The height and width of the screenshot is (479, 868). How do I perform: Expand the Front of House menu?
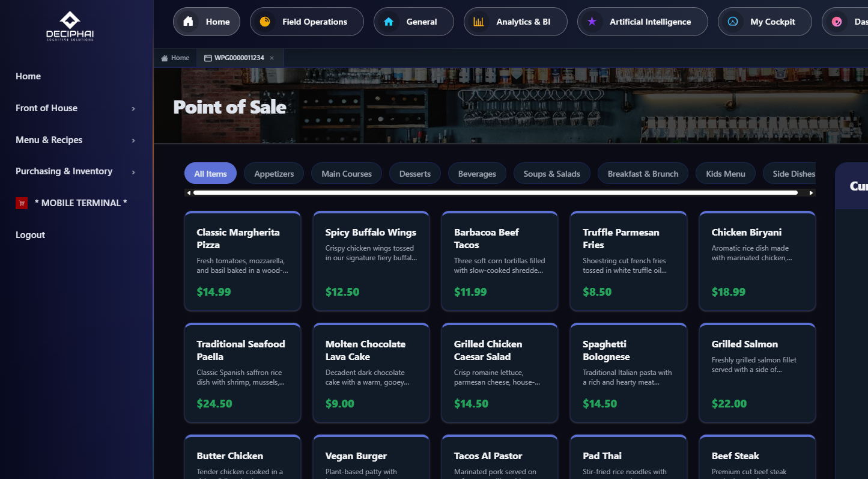click(133, 109)
